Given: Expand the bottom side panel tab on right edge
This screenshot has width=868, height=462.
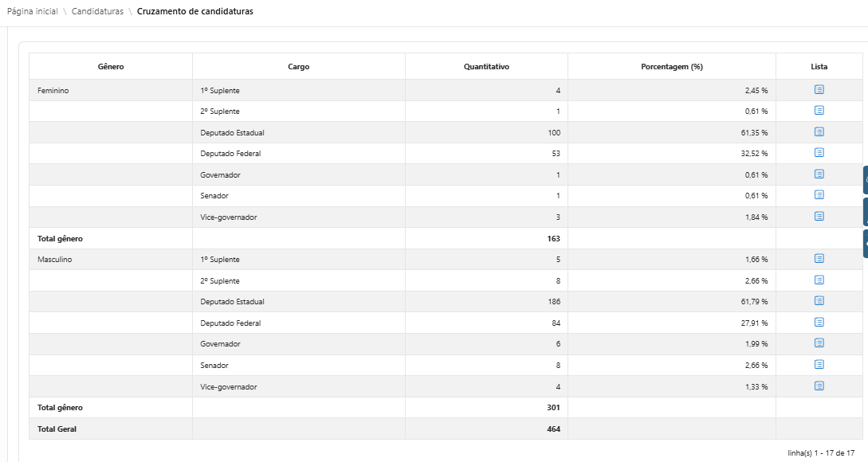Looking at the screenshot, I should pos(866,244).
